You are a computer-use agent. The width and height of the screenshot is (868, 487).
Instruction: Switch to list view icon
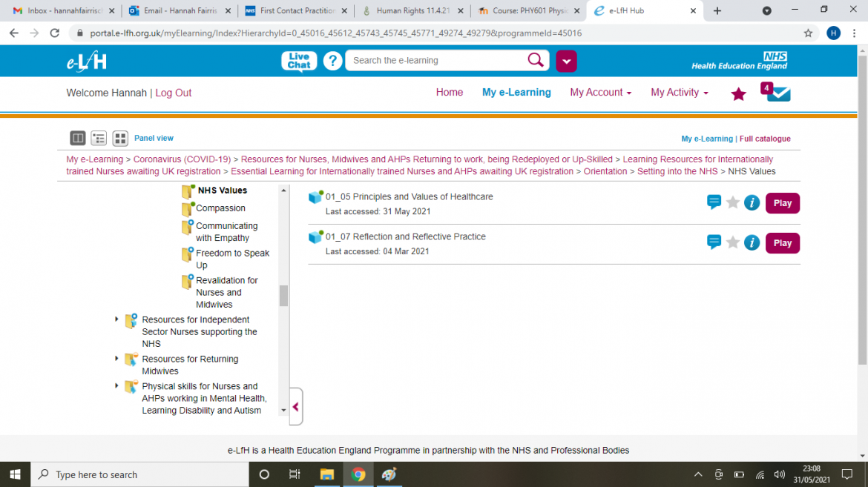coord(99,138)
